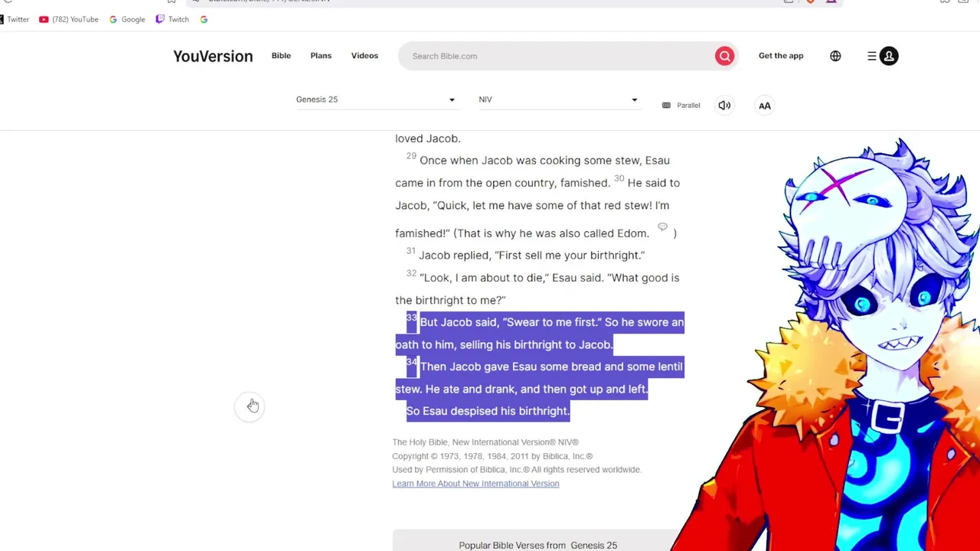
Task: Open the footnote bubble after Edom
Action: click(662, 227)
